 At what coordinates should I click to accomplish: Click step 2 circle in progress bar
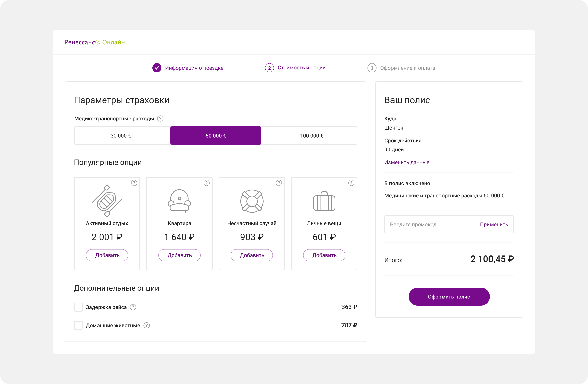269,68
